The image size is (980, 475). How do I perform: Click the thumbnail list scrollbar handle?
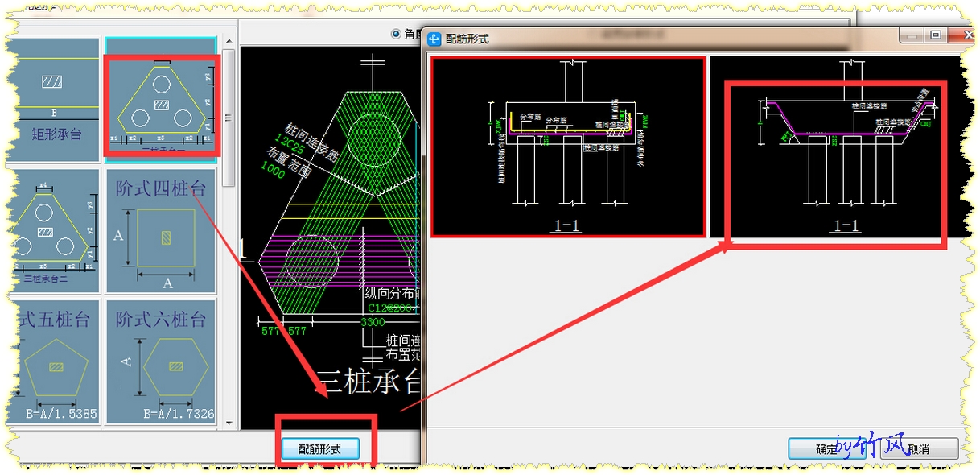tap(229, 117)
